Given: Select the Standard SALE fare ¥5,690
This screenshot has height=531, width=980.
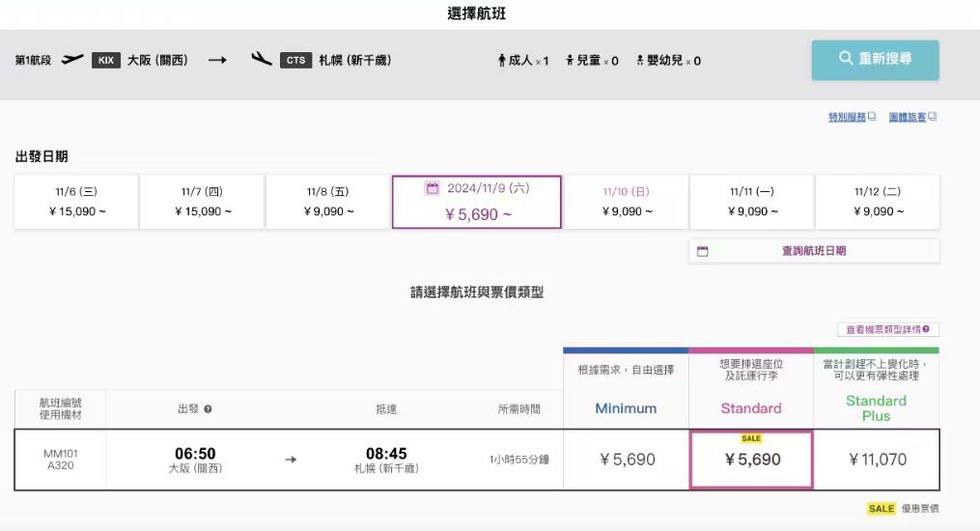Looking at the screenshot, I should (751, 460).
